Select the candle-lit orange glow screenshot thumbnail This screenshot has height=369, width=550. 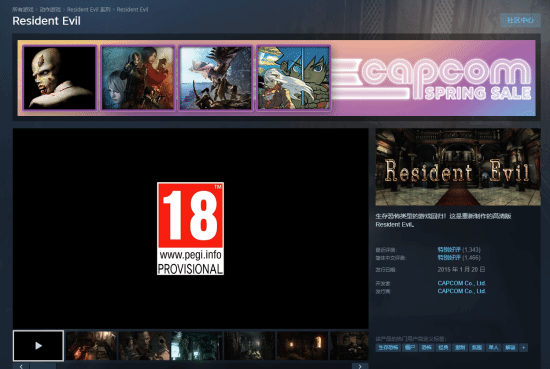pyautogui.click(x=302, y=345)
